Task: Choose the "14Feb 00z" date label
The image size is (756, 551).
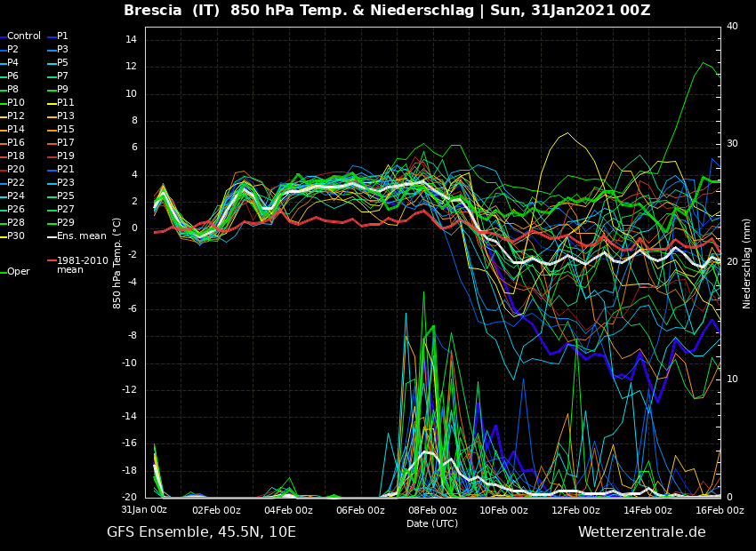Action: [648, 510]
